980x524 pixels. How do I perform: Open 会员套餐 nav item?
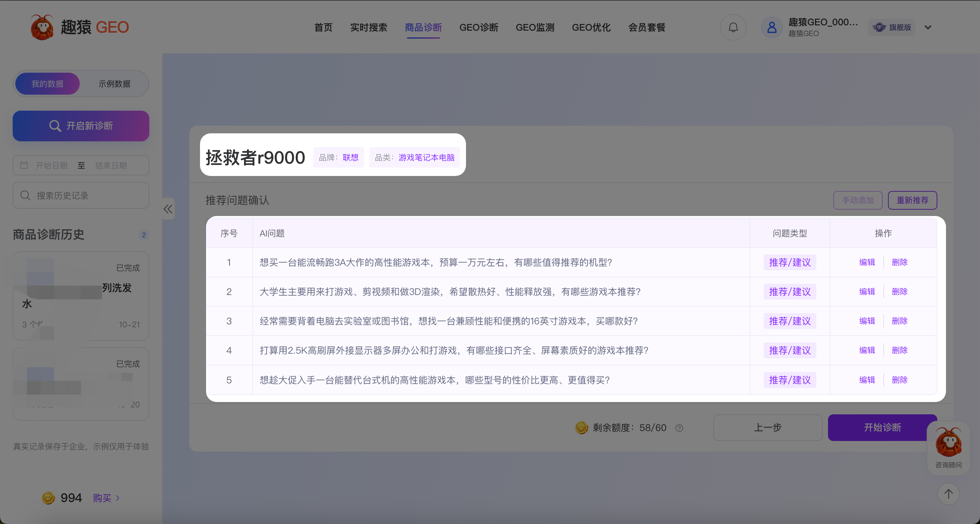tap(647, 27)
